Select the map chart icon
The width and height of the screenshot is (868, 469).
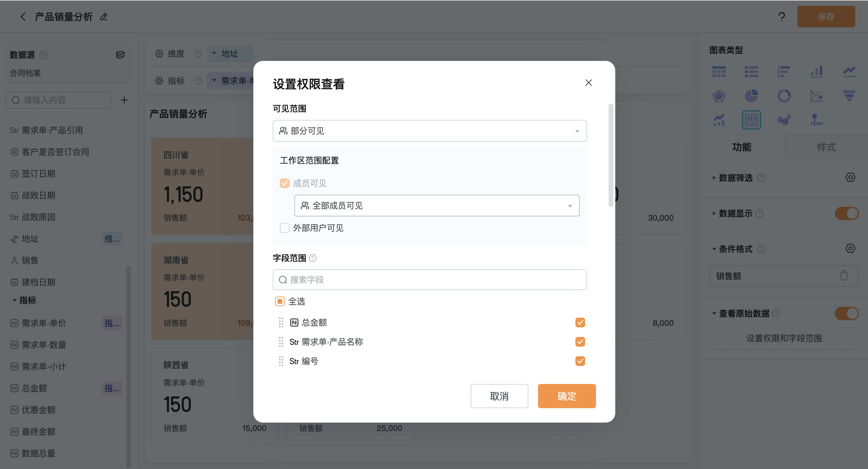pos(784,120)
